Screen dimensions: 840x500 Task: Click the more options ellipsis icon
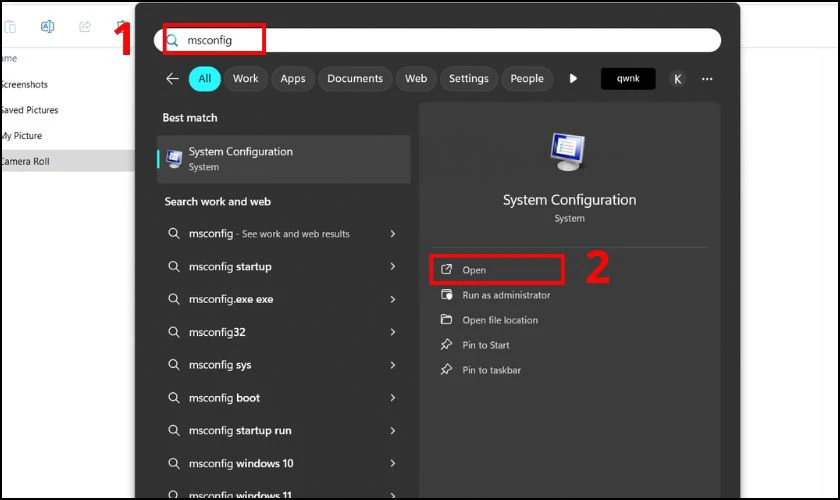point(707,79)
